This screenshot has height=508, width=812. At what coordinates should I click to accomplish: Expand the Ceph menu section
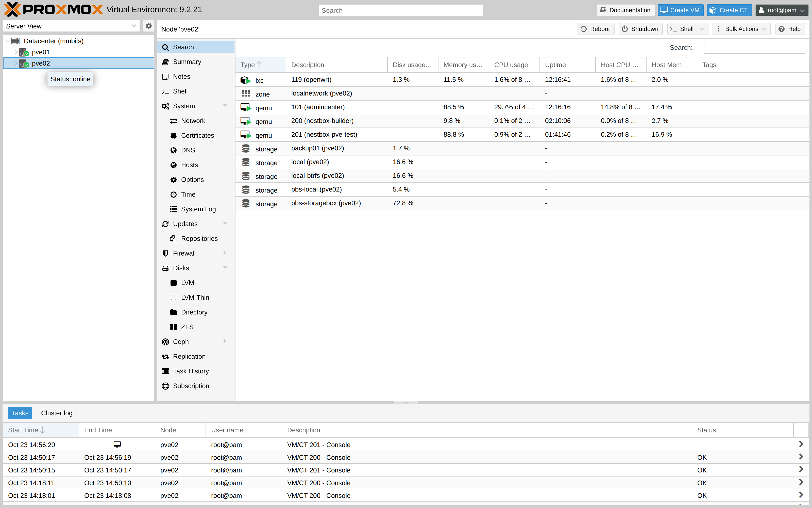[x=225, y=341]
